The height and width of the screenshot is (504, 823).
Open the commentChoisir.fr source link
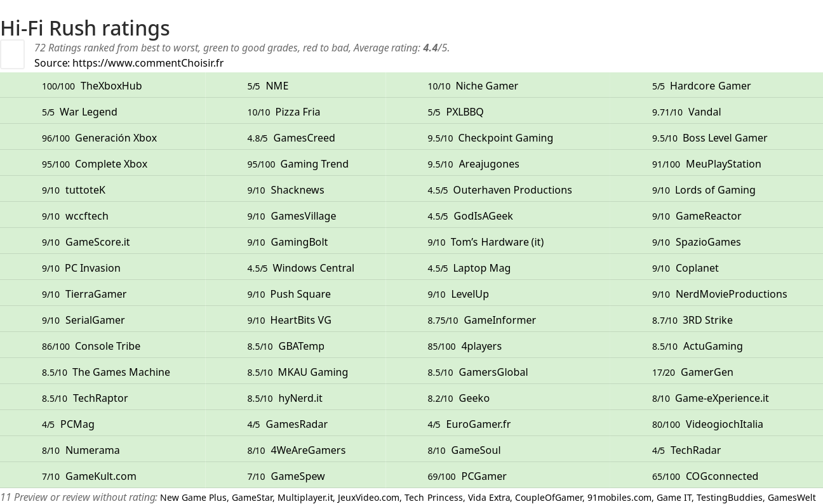click(148, 63)
